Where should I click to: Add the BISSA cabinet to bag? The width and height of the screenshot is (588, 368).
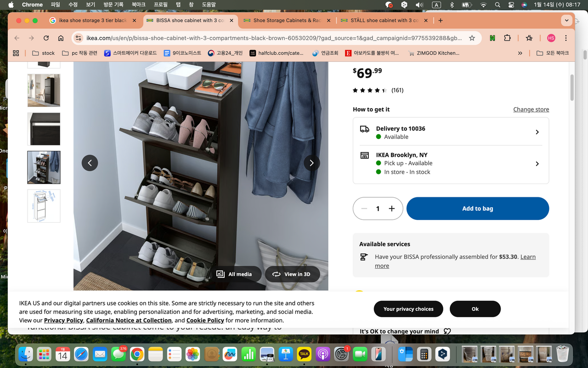click(x=477, y=208)
